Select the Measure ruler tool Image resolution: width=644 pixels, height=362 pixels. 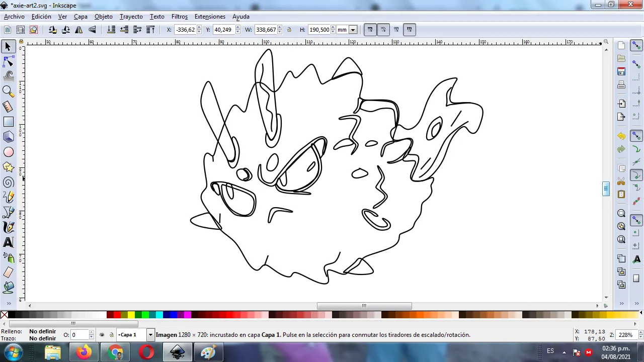8,107
